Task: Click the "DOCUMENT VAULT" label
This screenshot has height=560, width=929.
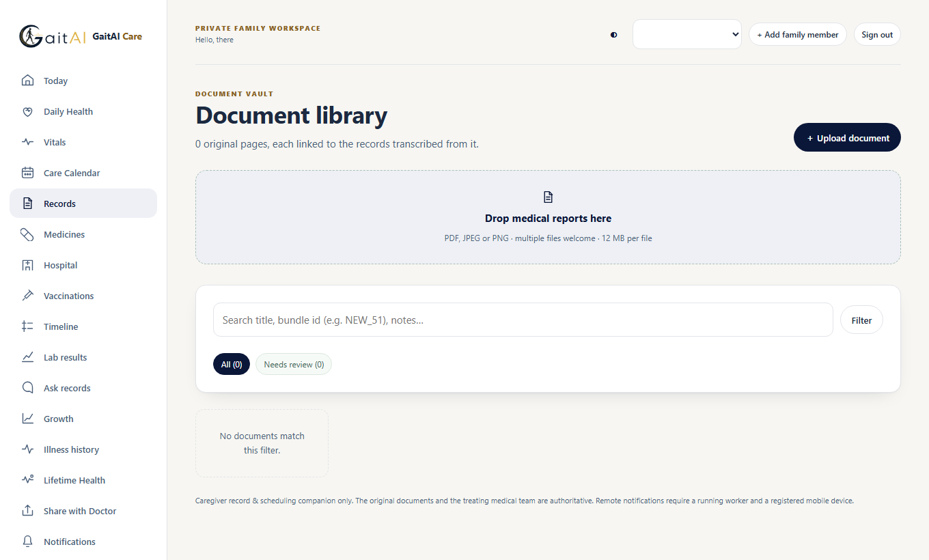Action: point(234,94)
